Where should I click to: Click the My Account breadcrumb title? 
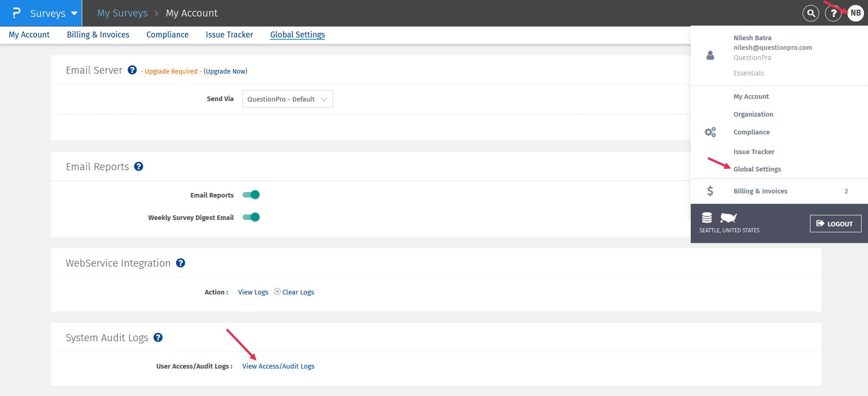(x=192, y=13)
